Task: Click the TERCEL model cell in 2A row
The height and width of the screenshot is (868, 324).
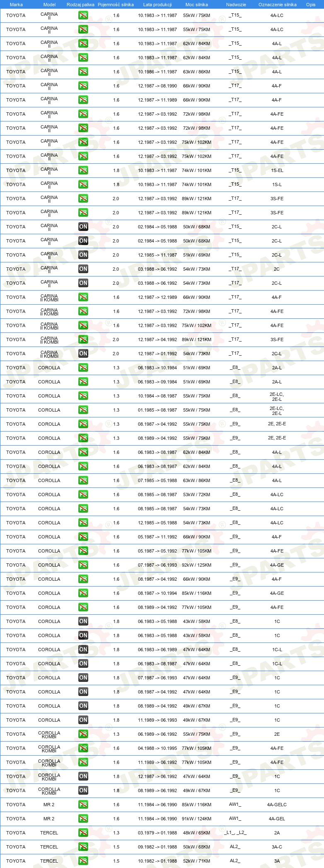Action: 49,833
